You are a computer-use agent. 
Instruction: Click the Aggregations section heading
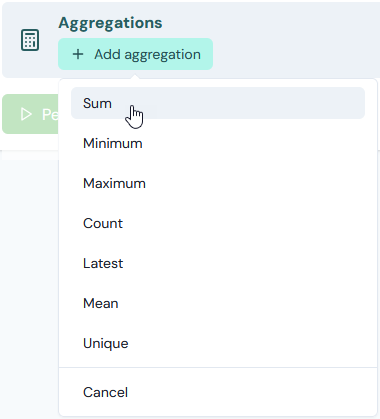coord(110,23)
